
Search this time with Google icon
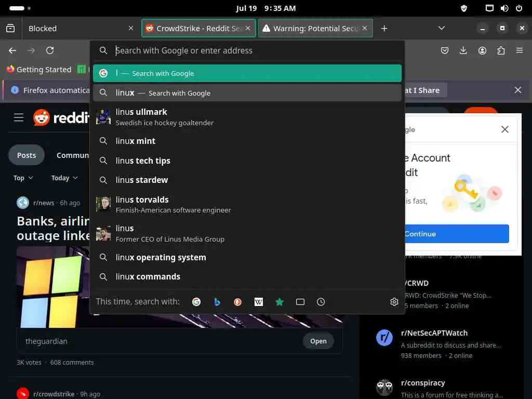pyautogui.click(x=196, y=302)
